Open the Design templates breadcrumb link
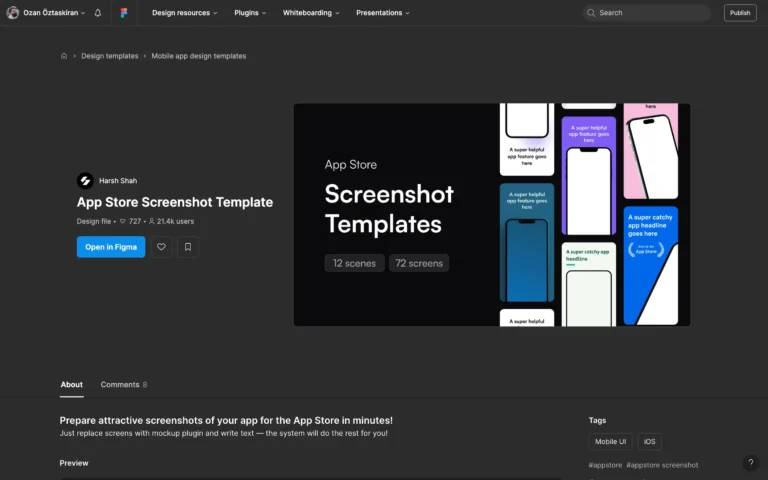This screenshot has width=768, height=480. click(x=110, y=56)
